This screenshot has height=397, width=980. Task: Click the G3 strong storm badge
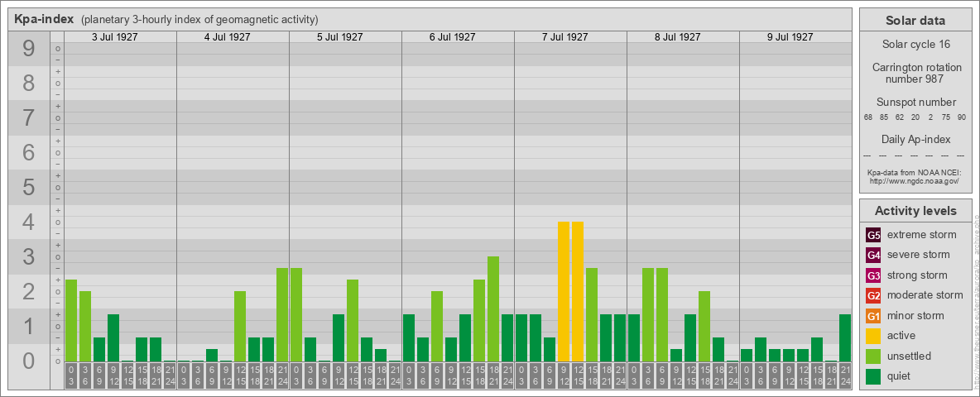coord(873,275)
